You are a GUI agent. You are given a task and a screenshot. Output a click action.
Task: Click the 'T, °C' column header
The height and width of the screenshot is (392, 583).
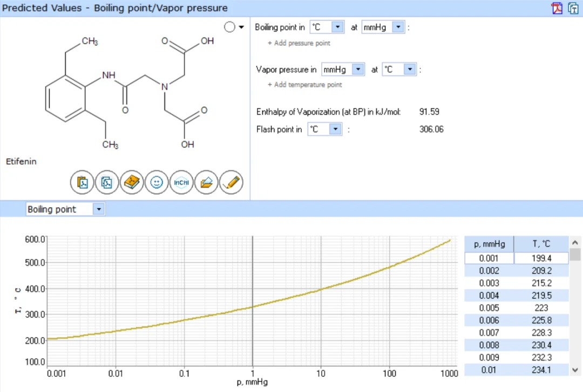tap(541, 244)
